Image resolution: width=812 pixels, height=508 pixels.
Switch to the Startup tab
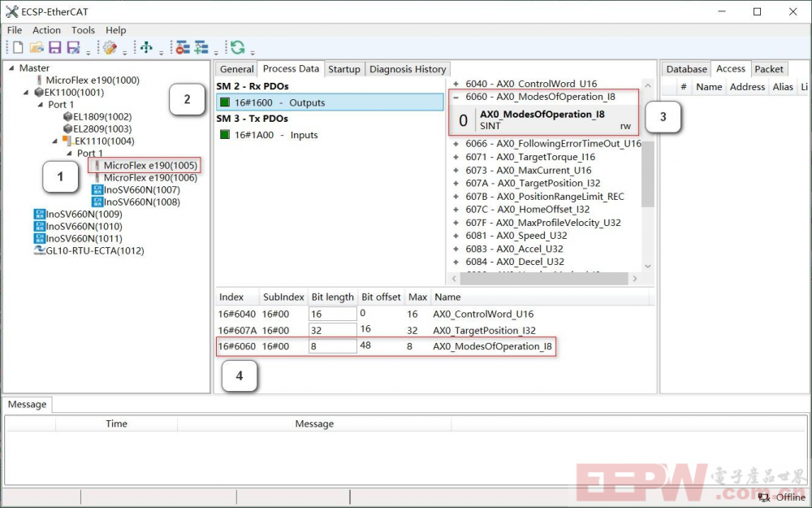click(x=344, y=69)
